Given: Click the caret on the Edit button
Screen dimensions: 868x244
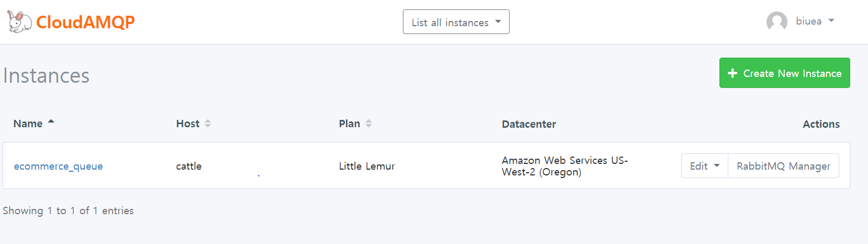Looking at the screenshot, I should [x=717, y=165].
